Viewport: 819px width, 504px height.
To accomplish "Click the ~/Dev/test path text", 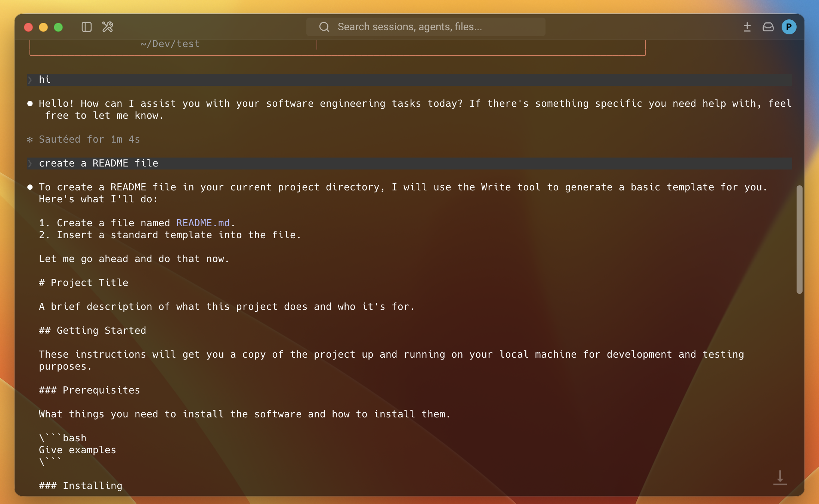I will click(170, 44).
